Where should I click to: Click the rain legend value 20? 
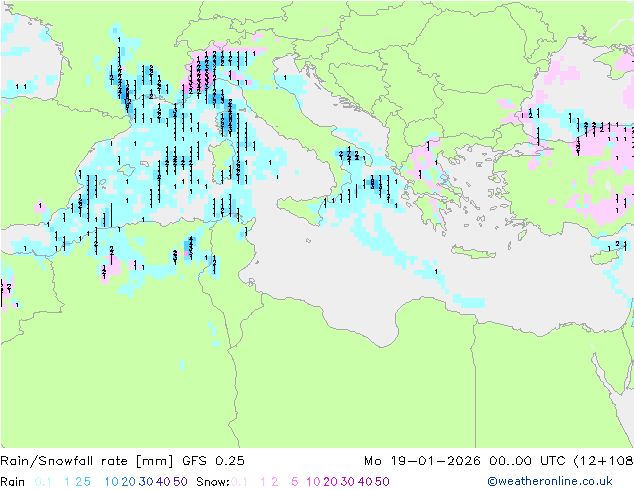pos(129,482)
